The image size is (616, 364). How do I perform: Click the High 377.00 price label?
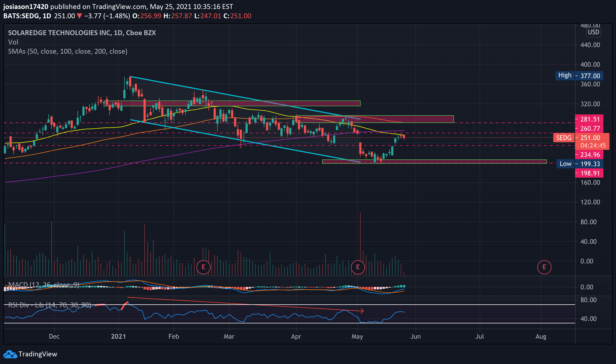[579, 76]
